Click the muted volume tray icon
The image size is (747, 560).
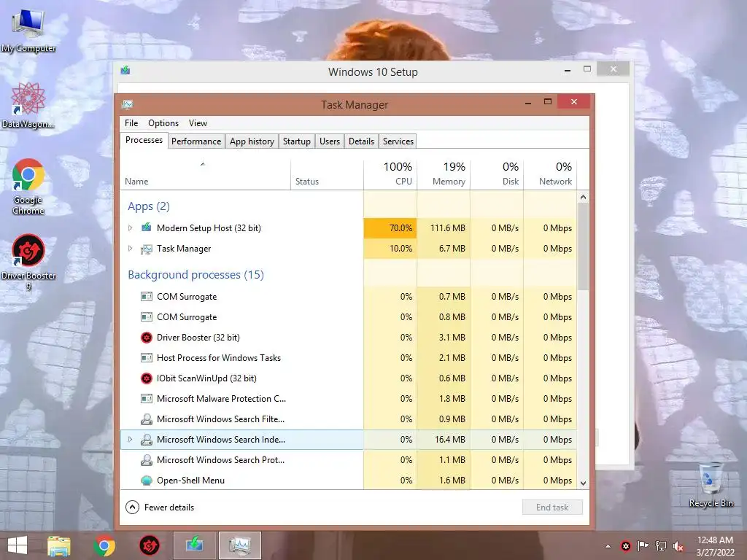[678, 546]
